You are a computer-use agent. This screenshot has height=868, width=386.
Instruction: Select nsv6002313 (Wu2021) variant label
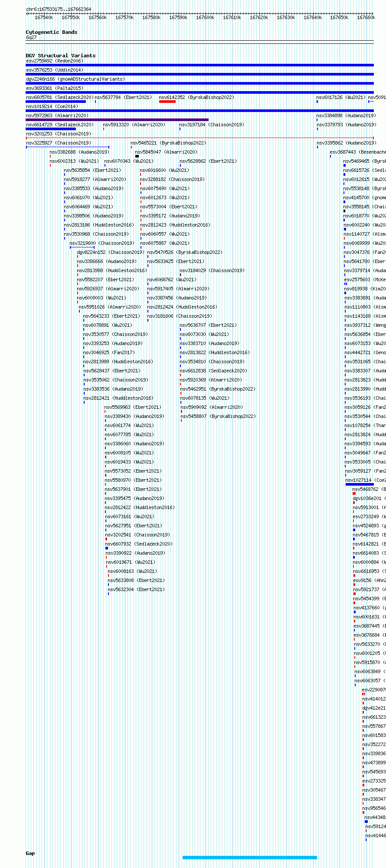(x=74, y=161)
